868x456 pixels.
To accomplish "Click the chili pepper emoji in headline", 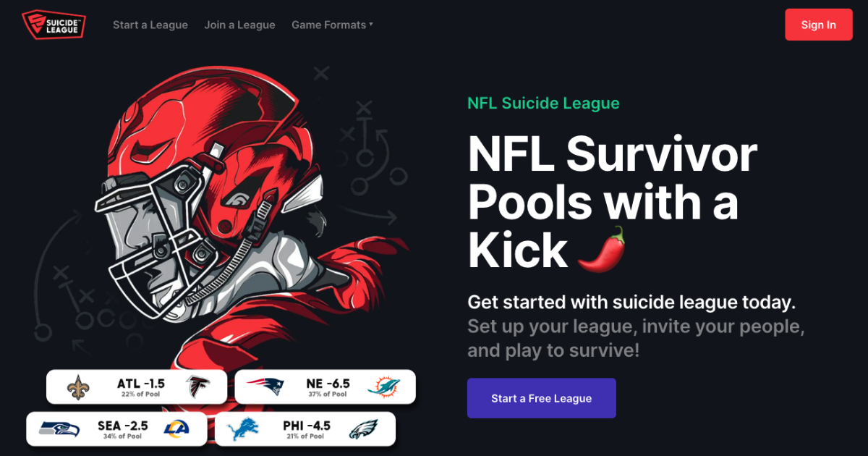I will pos(600,250).
